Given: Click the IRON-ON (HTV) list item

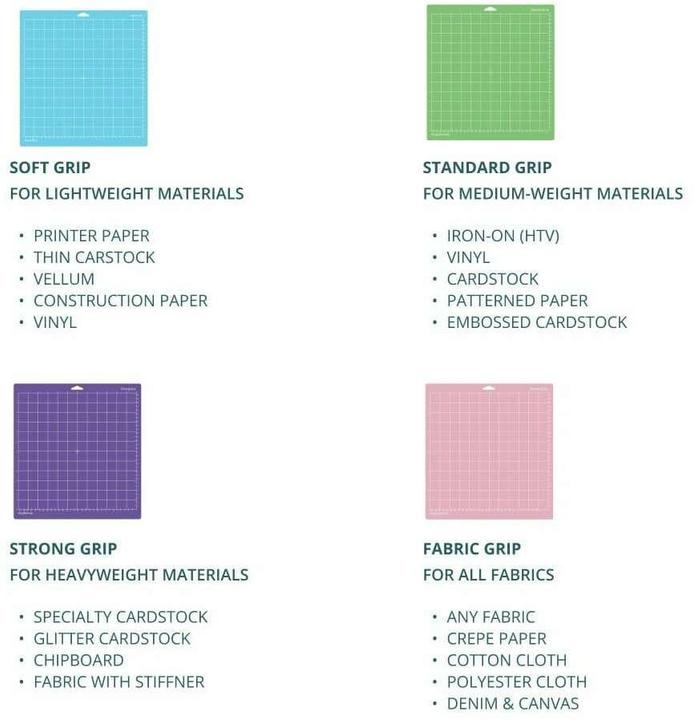Looking at the screenshot, I should coord(503,236).
